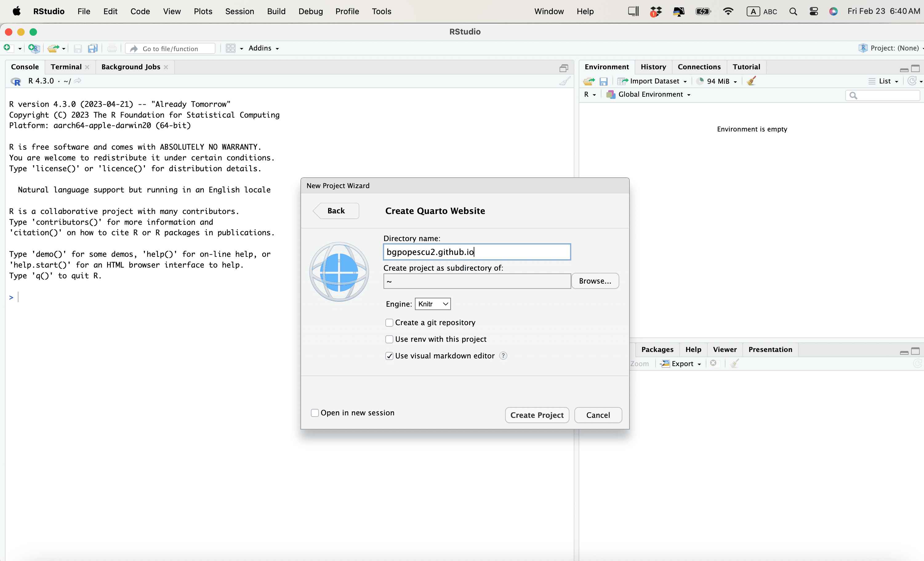Click the Save all documents icon
This screenshot has height=561, width=924.
pyautogui.click(x=93, y=48)
